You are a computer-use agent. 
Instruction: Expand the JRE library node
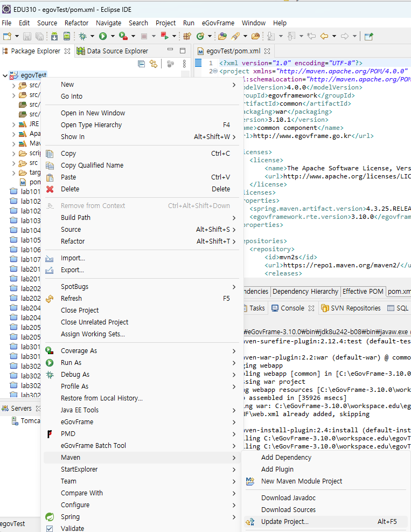13,125
